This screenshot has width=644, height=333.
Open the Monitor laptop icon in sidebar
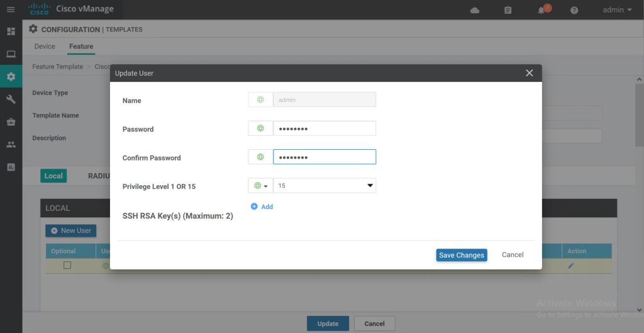11,54
